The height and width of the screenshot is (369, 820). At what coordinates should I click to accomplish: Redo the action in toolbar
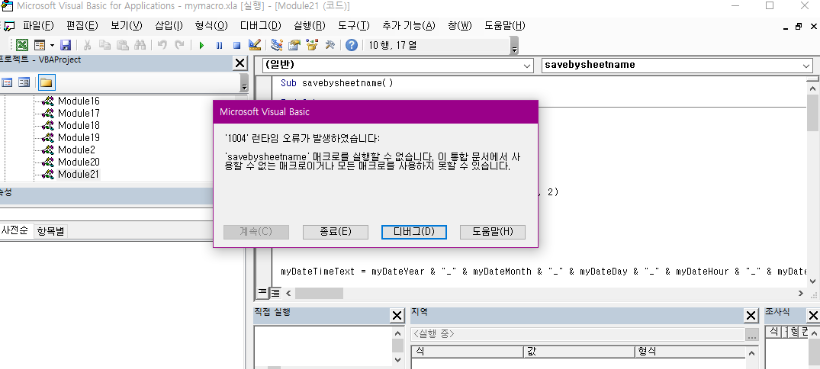coord(179,45)
